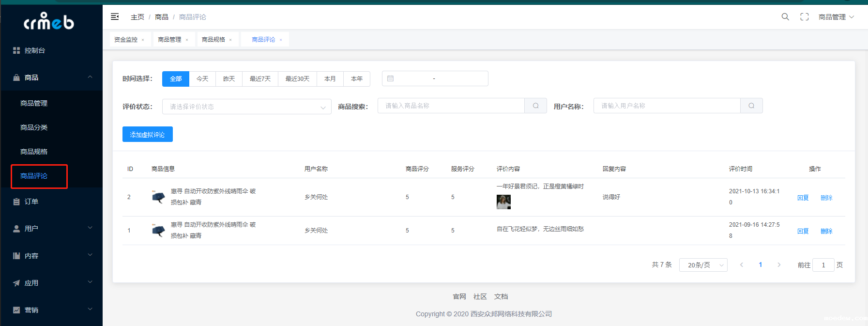Toggle fullscreen mode icon in header
The width and height of the screenshot is (868, 326).
tap(805, 17)
